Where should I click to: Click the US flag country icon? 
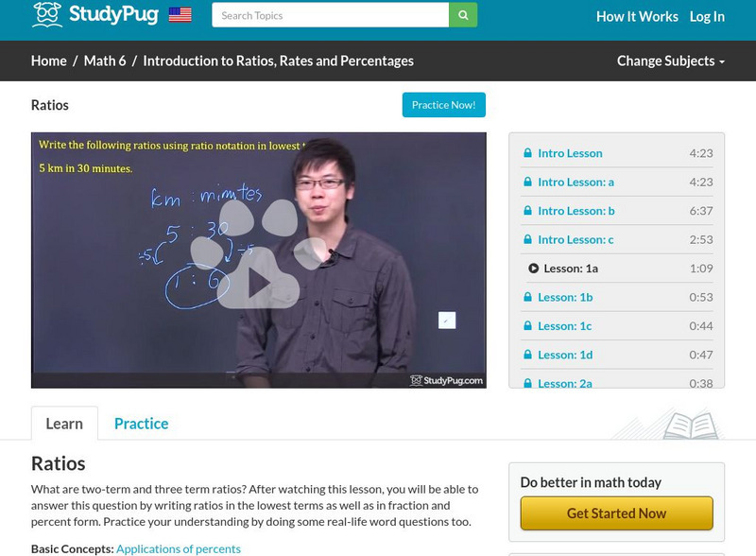(x=180, y=15)
